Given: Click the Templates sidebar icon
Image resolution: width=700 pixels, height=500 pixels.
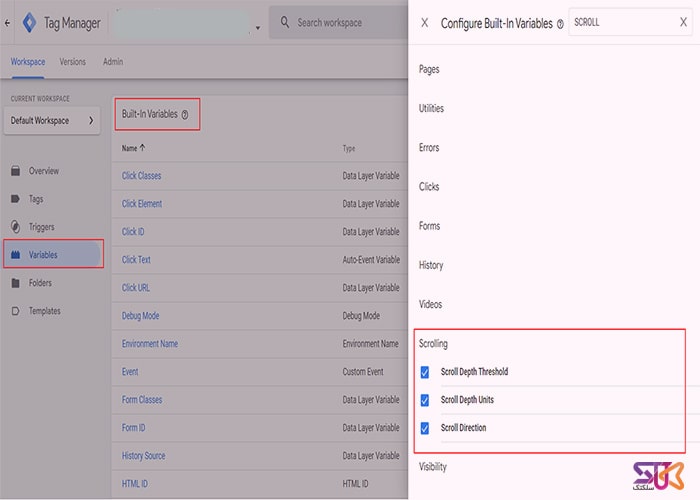Looking at the screenshot, I should 15,311.
